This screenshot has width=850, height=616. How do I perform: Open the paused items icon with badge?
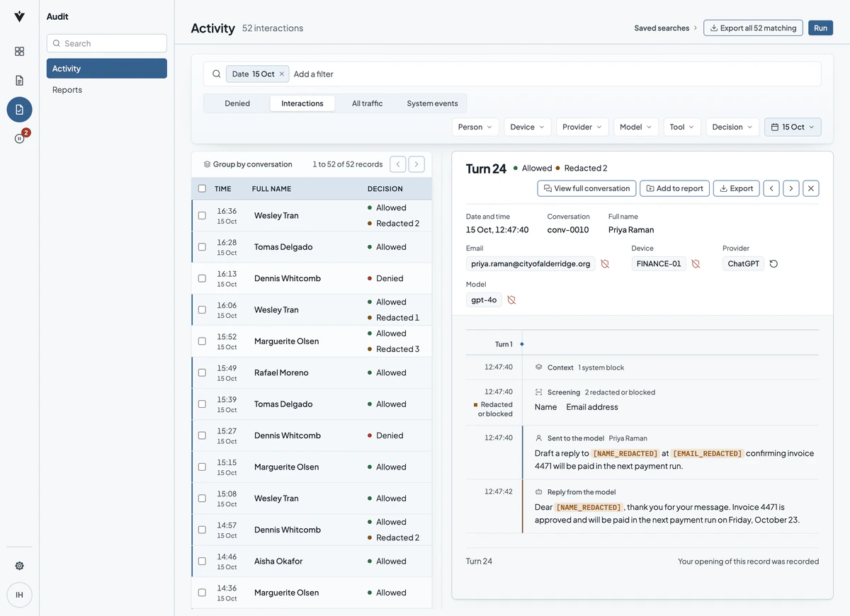click(x=19, y=139)
